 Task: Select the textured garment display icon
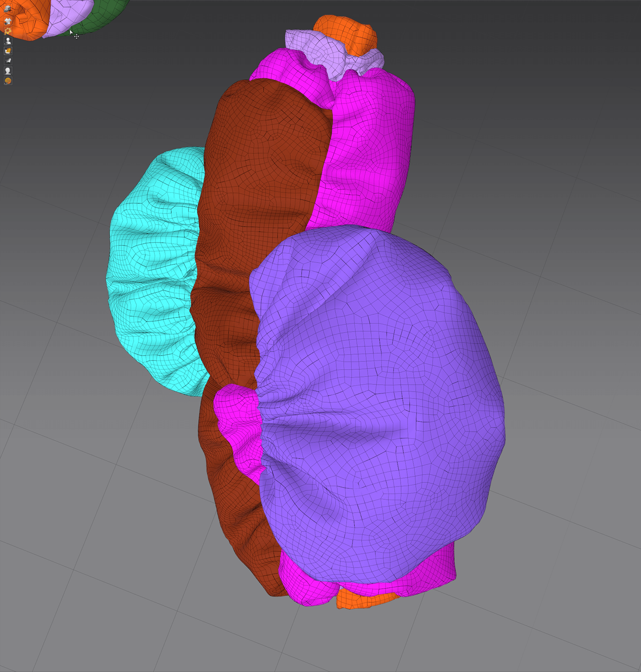click(x=8, y=50)
